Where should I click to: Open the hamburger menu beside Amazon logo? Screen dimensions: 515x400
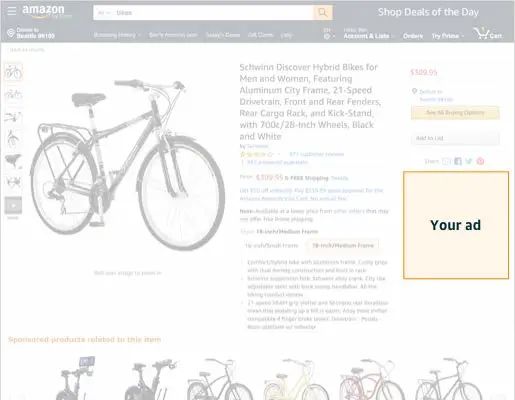pyautogui.click(x=12, y=11)
